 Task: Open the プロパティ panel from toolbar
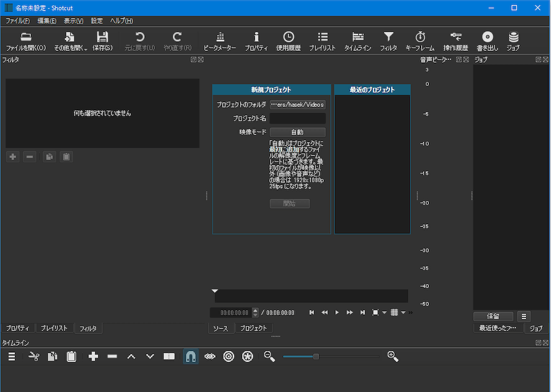[x=256, y=41]
